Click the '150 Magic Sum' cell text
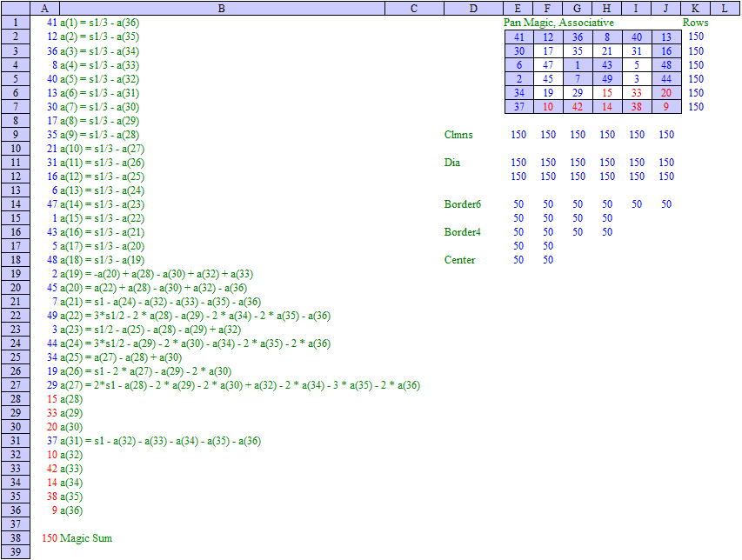Screen dimensions: 742x560 click(x=77, y=537)
